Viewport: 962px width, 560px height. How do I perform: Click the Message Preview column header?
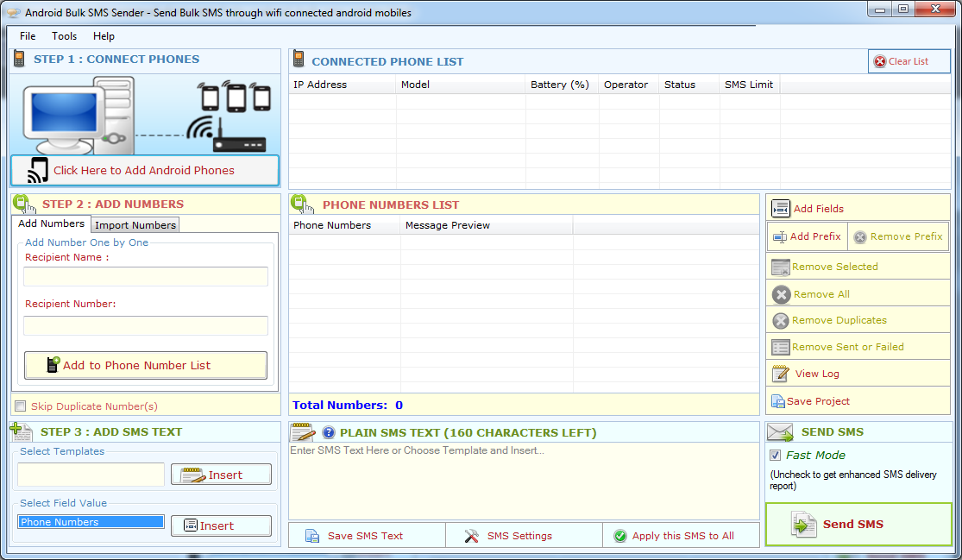tap(487, 225)
